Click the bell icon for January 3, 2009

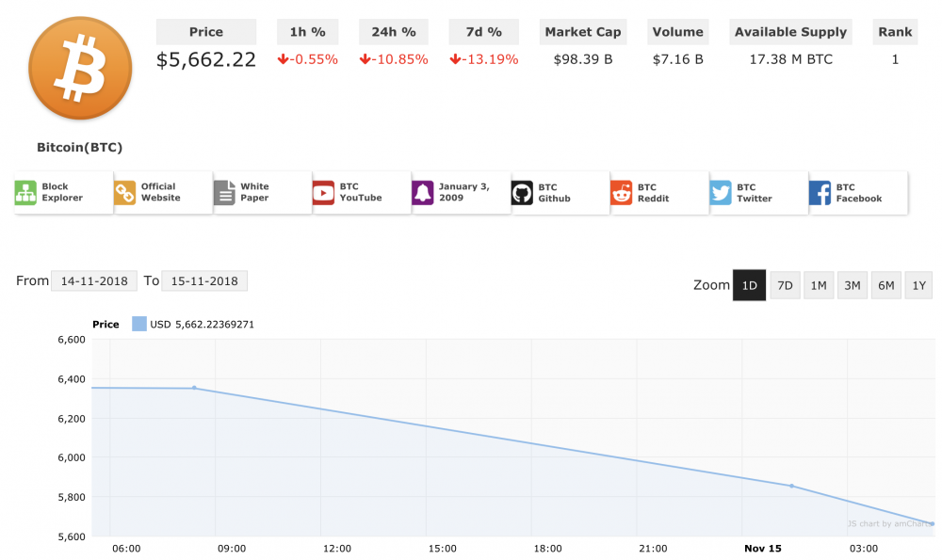click(423, 193)
